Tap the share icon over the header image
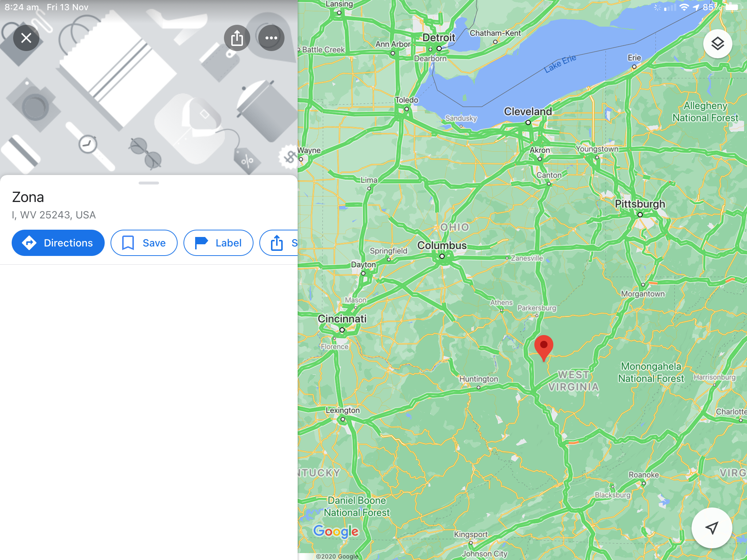Image resolution: width=747 pixels, height=560 pixels. point(237,38)
